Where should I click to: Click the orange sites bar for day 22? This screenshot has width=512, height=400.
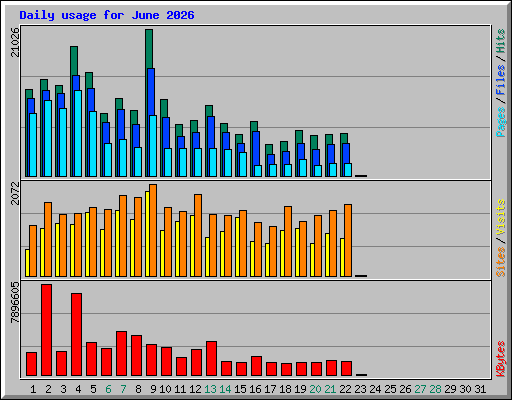coord(348,240)
